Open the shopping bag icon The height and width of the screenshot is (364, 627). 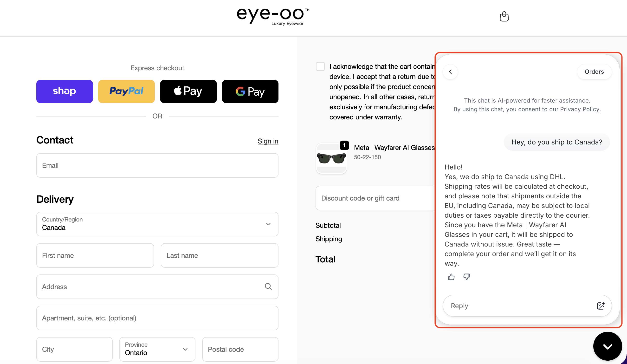504,16
